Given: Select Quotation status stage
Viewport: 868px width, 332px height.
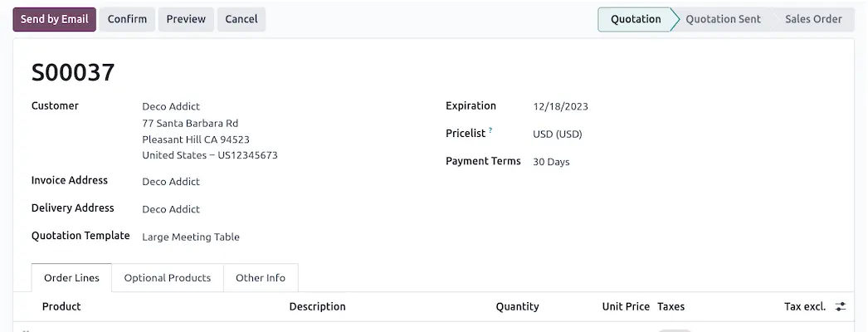Looking at the screenshot, I should (x=636, y=19).
